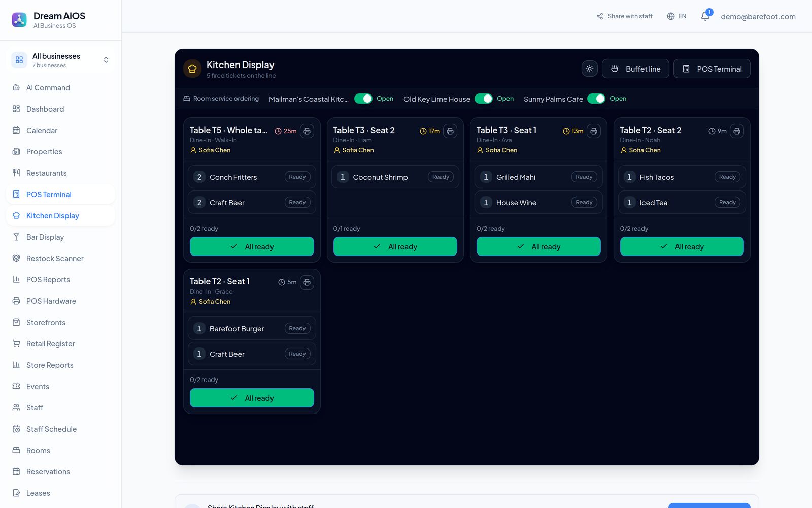Toggle Sunny Palms Cafe ordering switch

[x=596, y=99]
